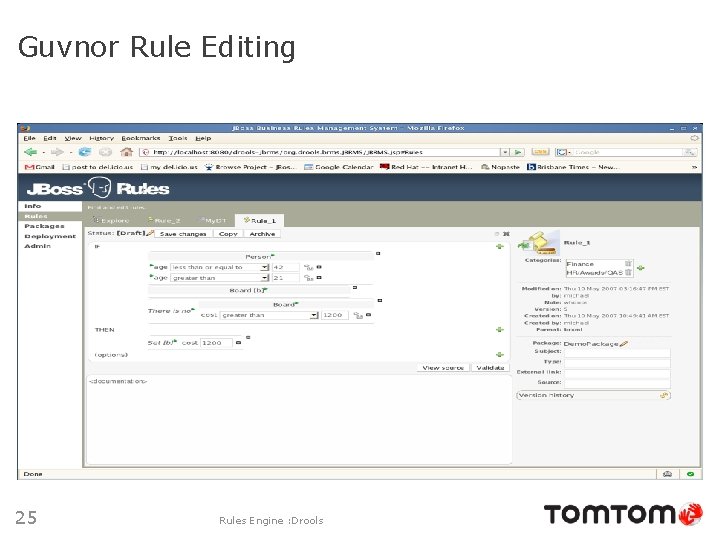The height and width of the screenshot is (540, 720).
Task: Open the View menu
Action: [x=73, y=138]
